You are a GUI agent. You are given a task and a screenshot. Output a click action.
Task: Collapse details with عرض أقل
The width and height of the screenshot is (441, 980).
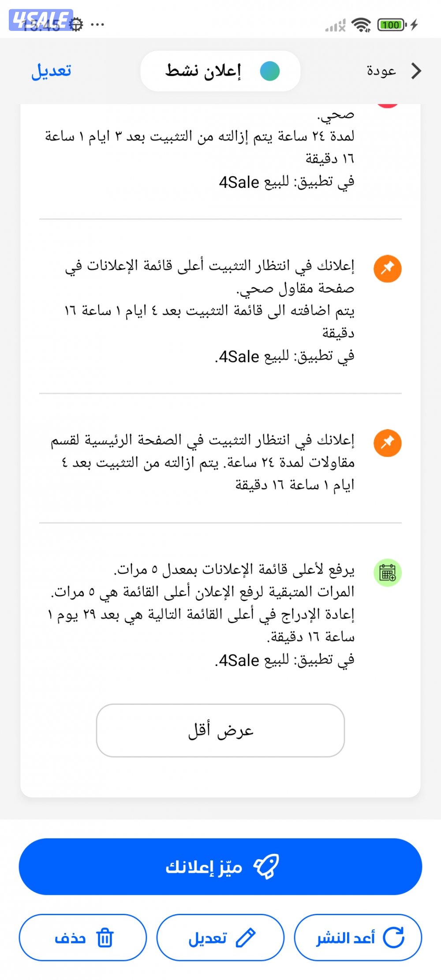[x=220, y=730]
